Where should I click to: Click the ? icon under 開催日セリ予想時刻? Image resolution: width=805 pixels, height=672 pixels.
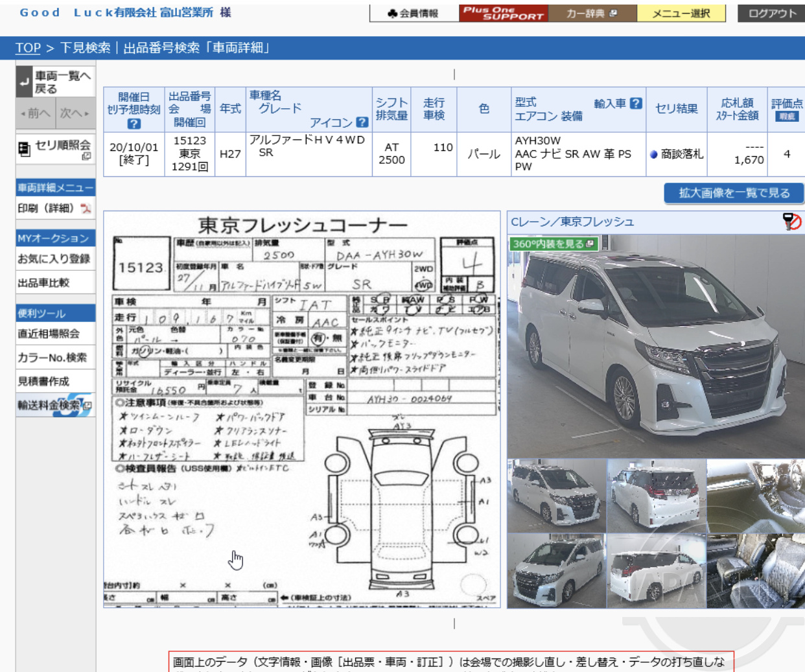[134, 122]
